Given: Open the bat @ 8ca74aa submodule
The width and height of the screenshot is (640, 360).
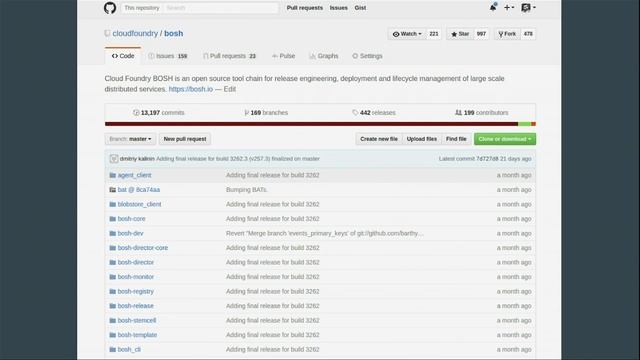Looking at the screenshot, I should point(139,190).
